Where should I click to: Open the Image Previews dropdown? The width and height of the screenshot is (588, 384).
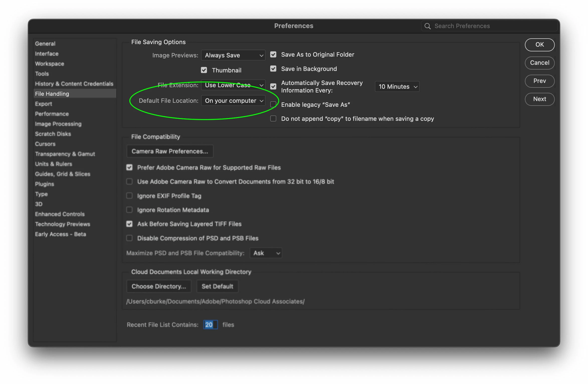pos(233,55)
